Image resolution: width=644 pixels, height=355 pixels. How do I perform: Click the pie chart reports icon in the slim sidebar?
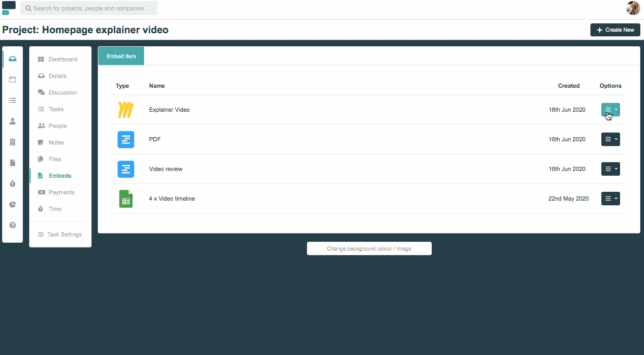tap(12, 204)
